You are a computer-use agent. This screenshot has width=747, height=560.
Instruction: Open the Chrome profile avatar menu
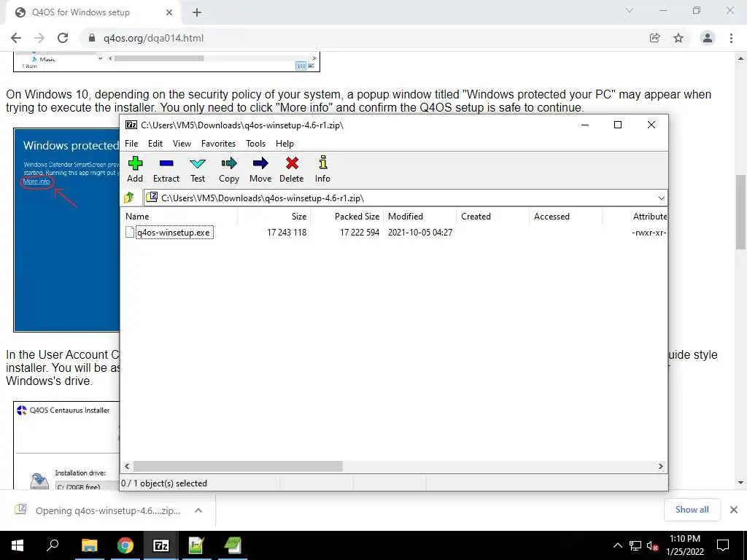pyautogui.click(x=708, y=38)
